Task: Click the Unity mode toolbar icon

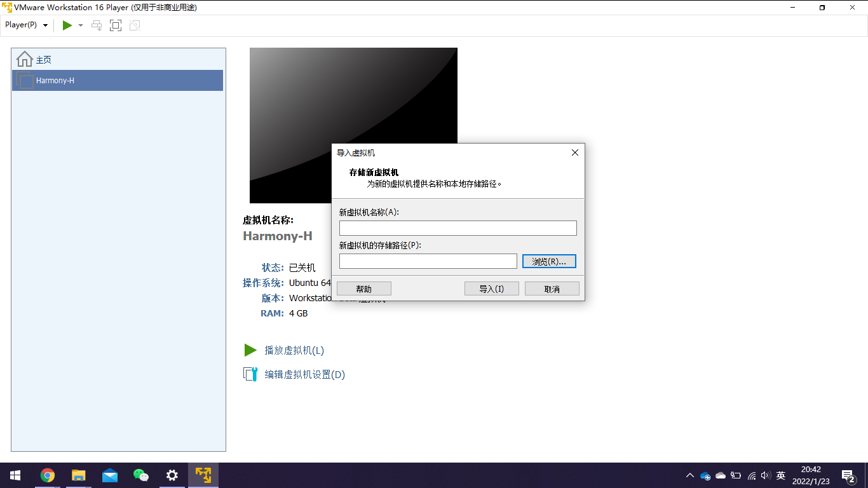Action: tap(135, 25)
